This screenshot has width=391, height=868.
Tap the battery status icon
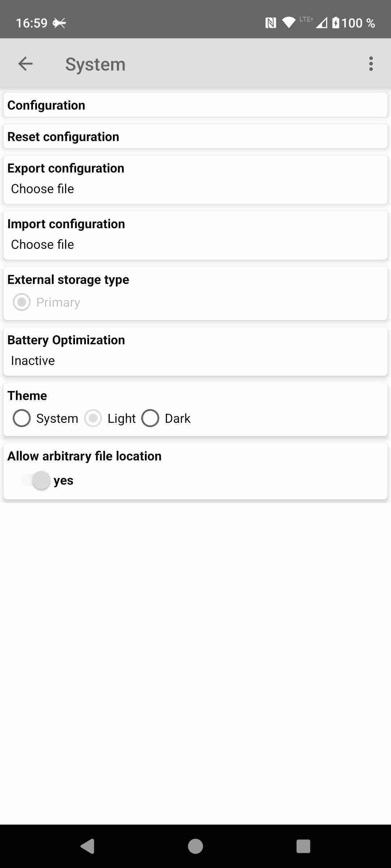[x=336, y=23]
